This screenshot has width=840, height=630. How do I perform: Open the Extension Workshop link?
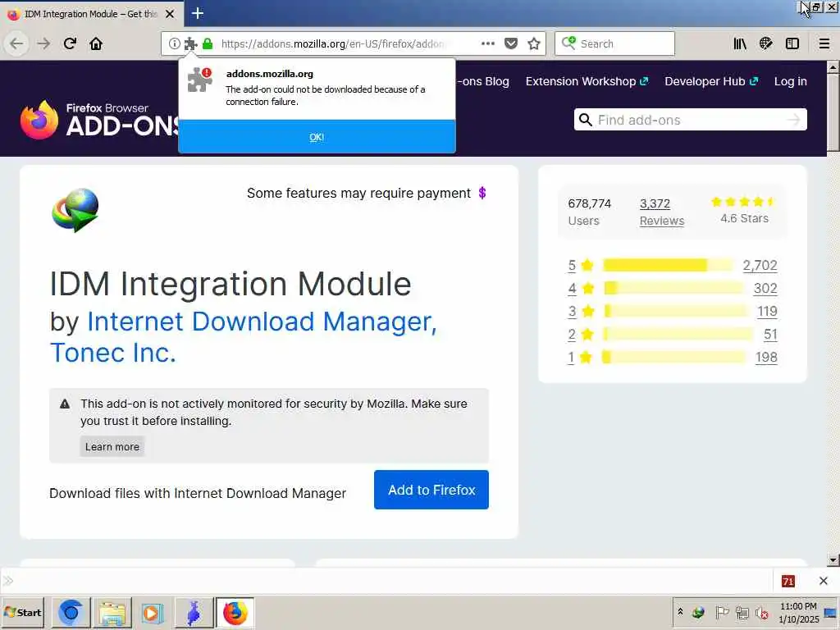coord(587,81)
